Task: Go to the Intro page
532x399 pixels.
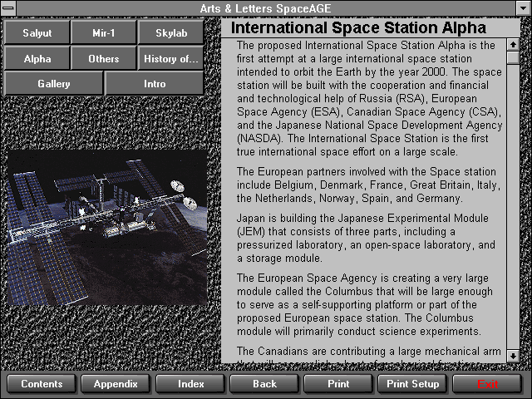Action: pyautogui.click(x=155, y=83)
